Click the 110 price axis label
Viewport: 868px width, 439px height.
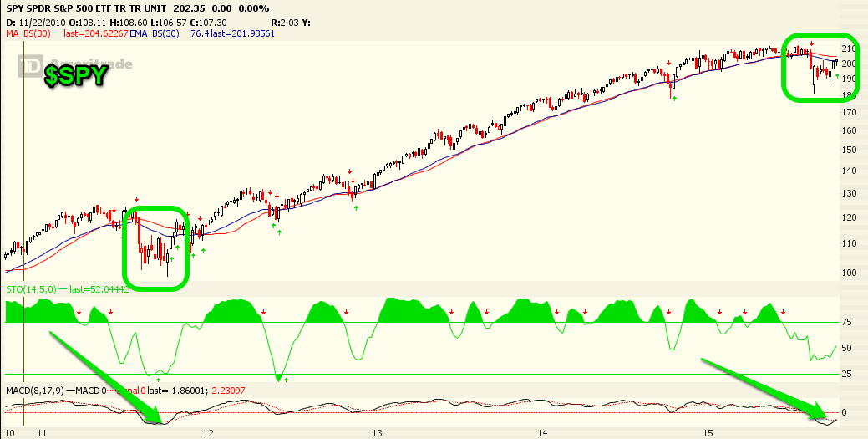pyautogui.click(x=849, y=243)
